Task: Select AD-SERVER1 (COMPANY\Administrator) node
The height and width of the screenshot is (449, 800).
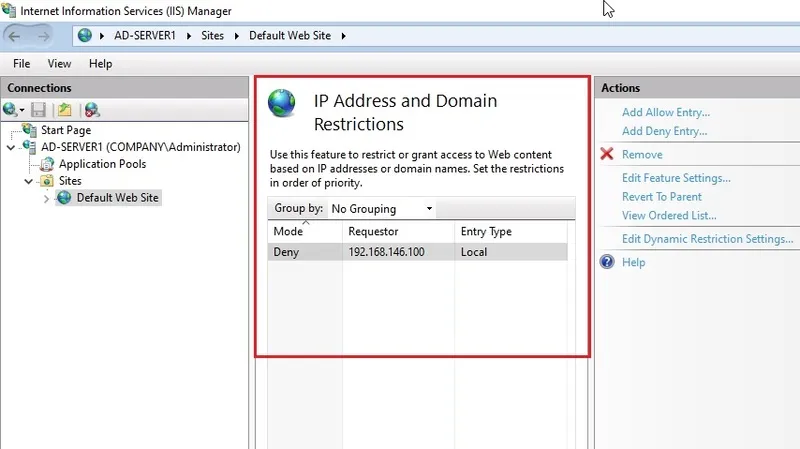Action: point(141,147)
